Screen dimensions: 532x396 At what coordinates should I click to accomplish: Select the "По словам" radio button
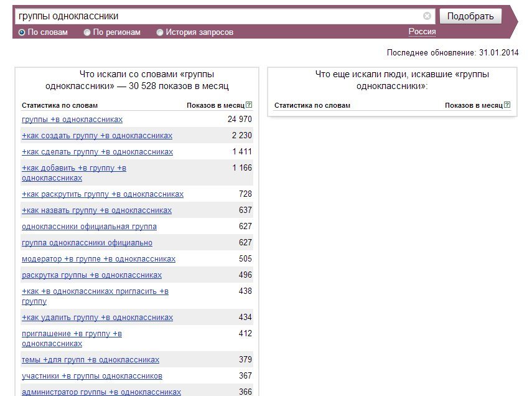click(22, 32)
